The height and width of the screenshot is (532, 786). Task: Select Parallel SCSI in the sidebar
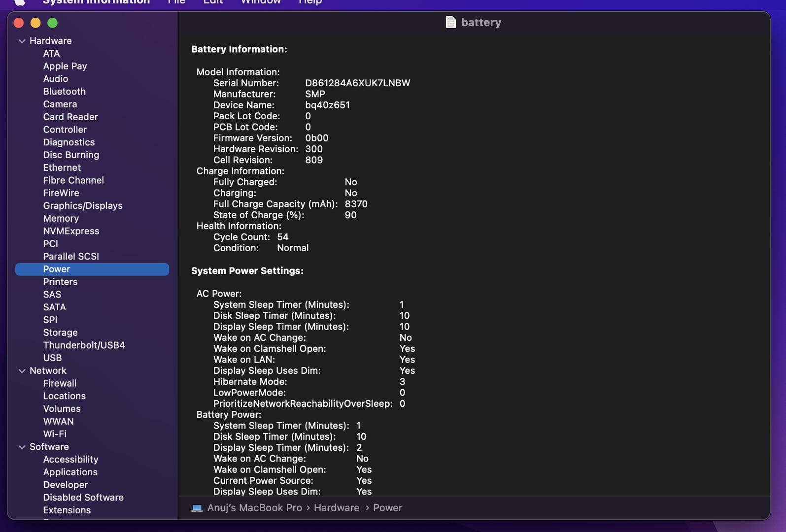(71, 257)
